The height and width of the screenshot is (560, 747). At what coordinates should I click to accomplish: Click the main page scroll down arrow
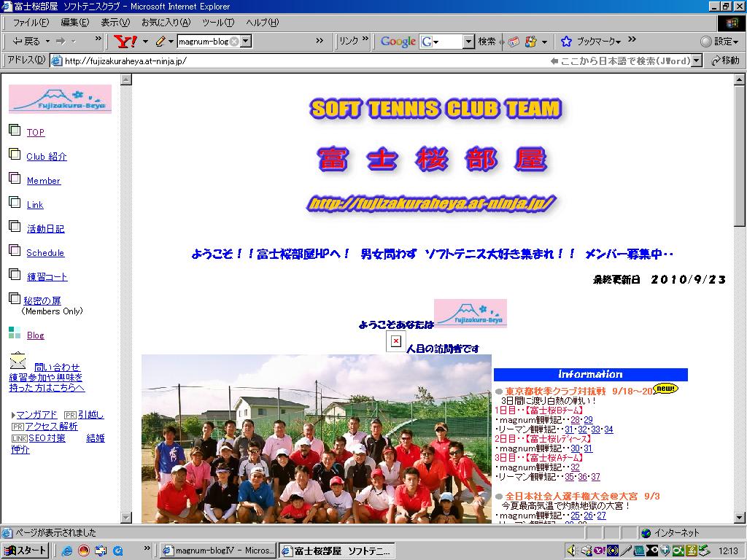coord(740,518)
